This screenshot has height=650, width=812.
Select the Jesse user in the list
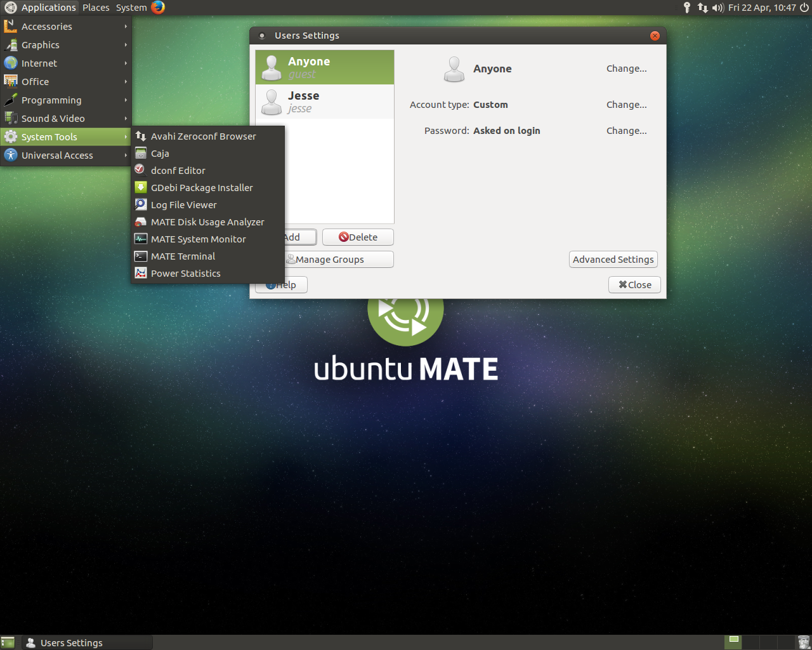(325, 102)
